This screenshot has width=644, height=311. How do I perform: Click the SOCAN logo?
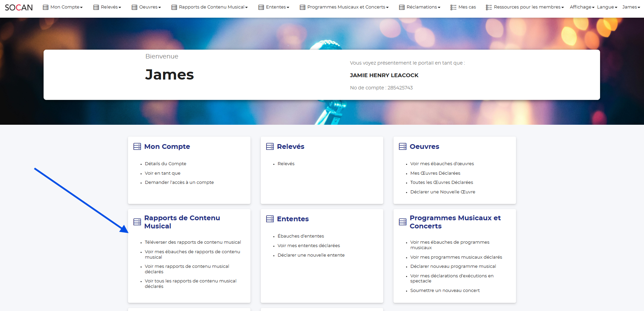[x=19, y=7]
